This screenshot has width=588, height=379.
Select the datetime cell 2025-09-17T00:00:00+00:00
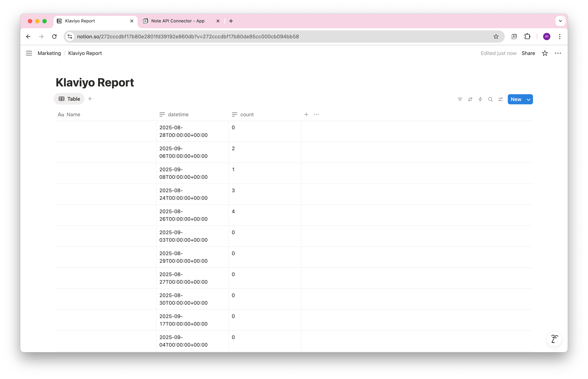point(192,320)
